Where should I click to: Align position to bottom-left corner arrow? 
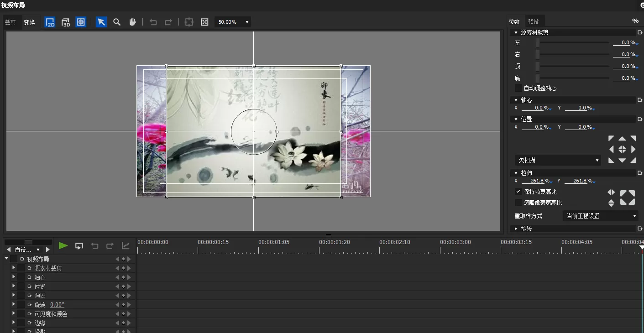611,160
